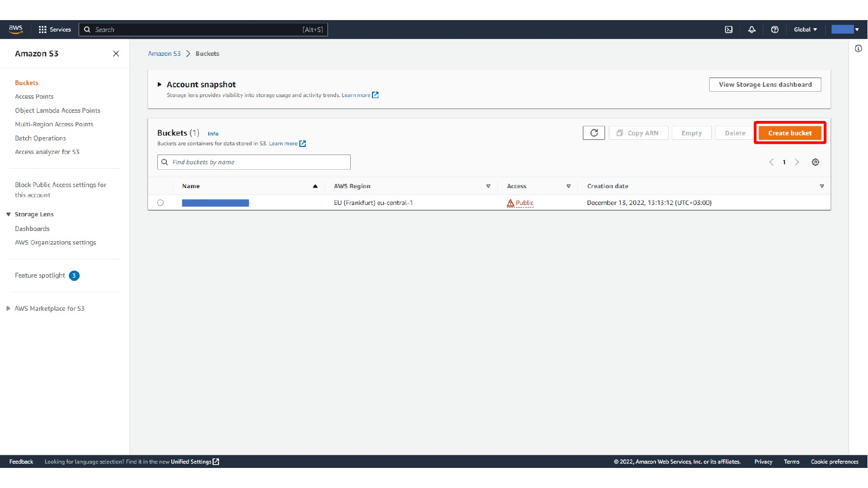Click the Delete button
Image resolution: width=868 pixels, height=488 pixels.
735,133
